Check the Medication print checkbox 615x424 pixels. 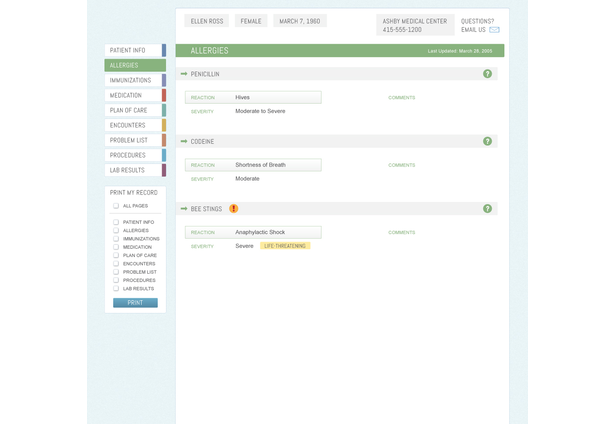[116, 247]
